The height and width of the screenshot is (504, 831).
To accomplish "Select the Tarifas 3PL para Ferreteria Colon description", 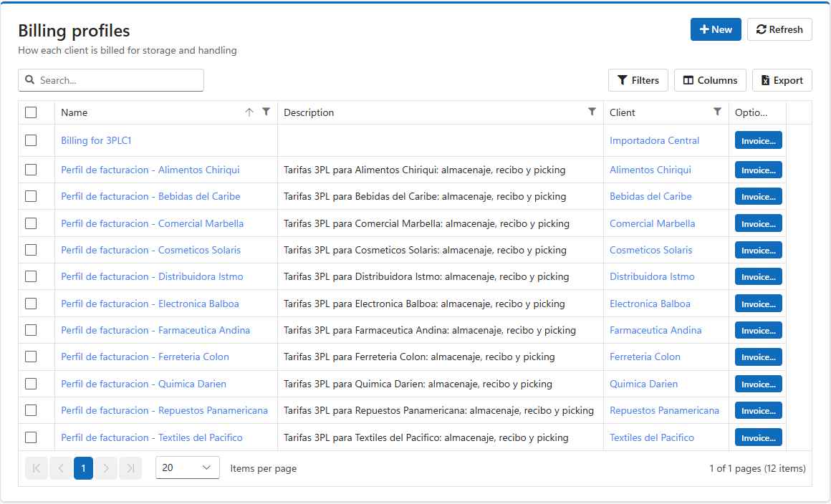I will (419, 357).
